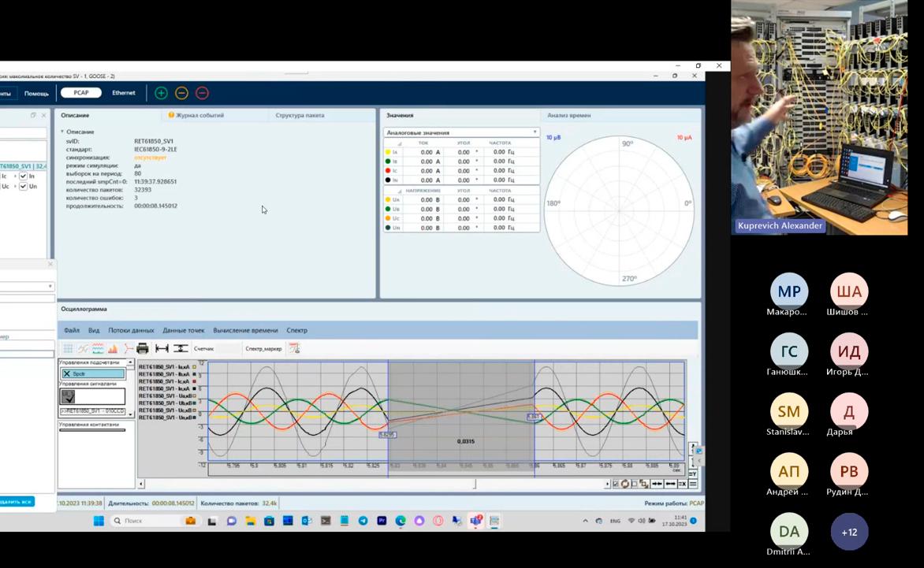This screenshot has width=924, height=568.
Task: Click the horizontal zoom-out arrows icon
Action: pyautogui.click(x=671, y=484)
